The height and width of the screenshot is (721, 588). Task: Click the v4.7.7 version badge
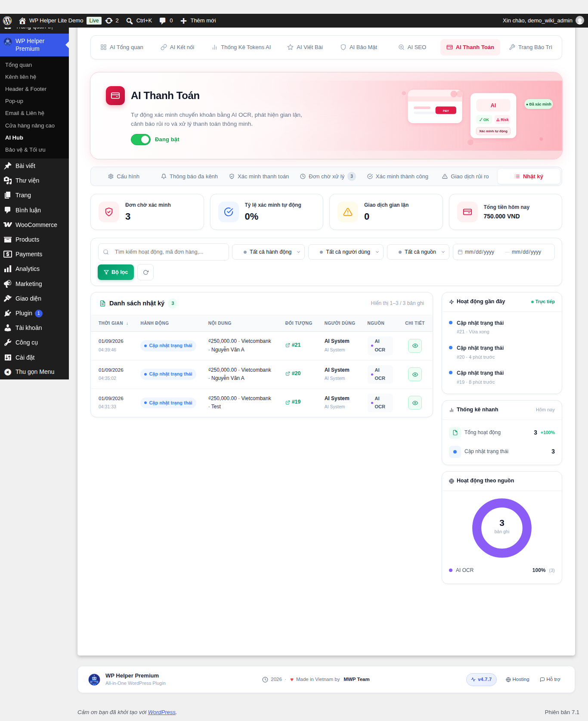click(x=481, y=680)
